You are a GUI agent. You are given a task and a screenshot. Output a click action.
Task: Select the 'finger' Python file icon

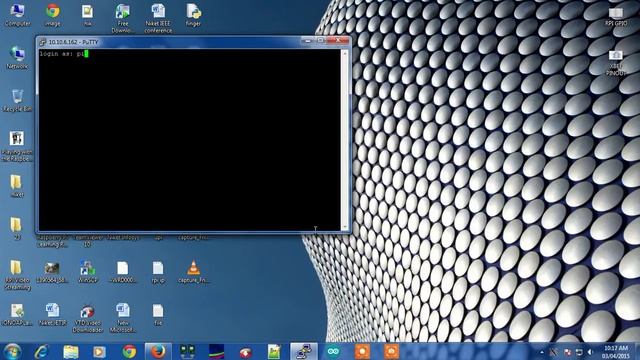(193, 15)
